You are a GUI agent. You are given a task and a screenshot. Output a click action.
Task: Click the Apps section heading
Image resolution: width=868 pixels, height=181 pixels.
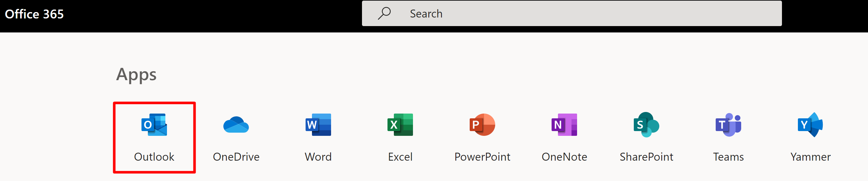tap(136, 75)
